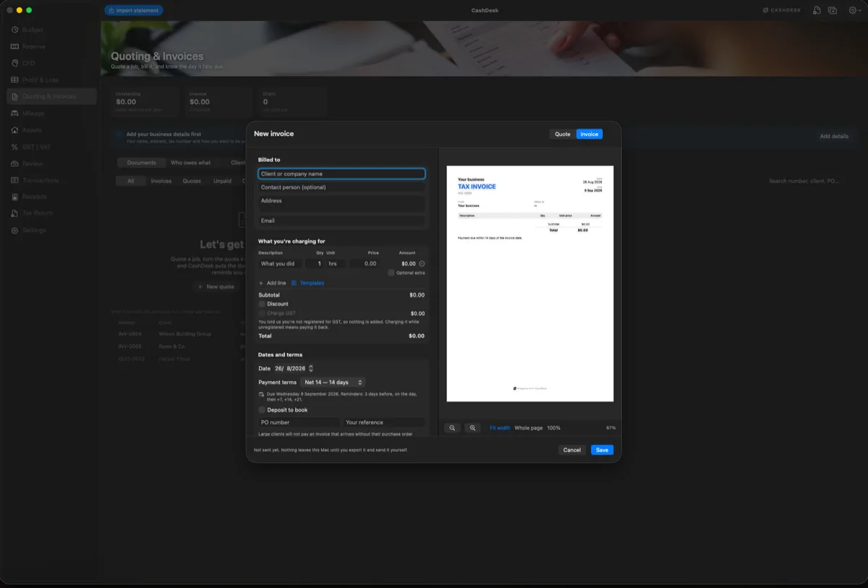Screen dimensions: 868x588
Task: Switch the document type to Quote
Action: coord(563,134)
